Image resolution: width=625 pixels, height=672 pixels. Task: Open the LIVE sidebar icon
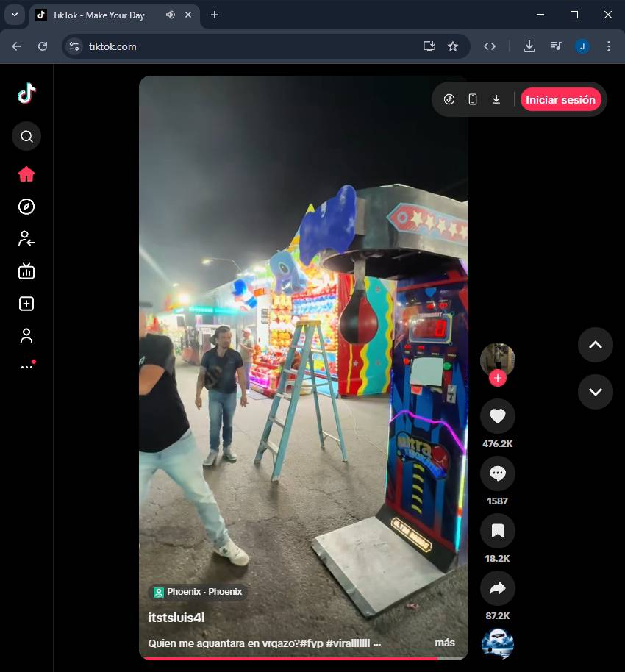pyautogui.click(x=26, y=271)
